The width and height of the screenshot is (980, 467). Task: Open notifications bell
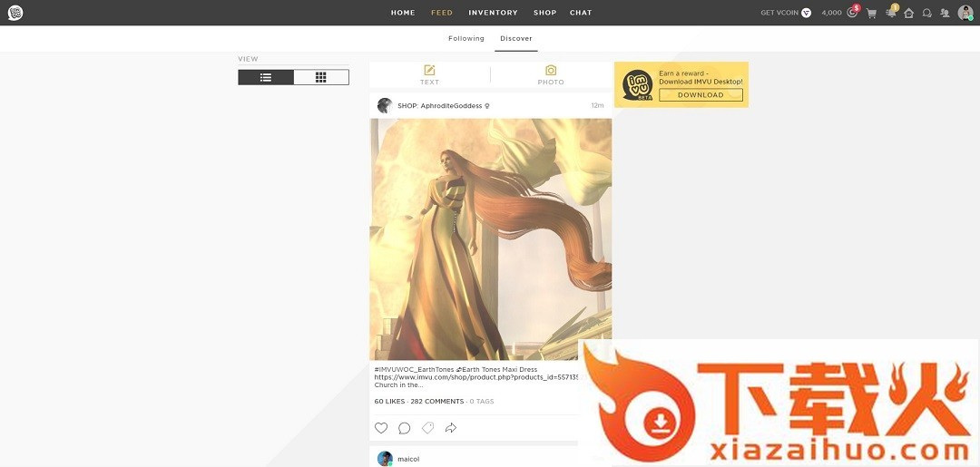891,12
